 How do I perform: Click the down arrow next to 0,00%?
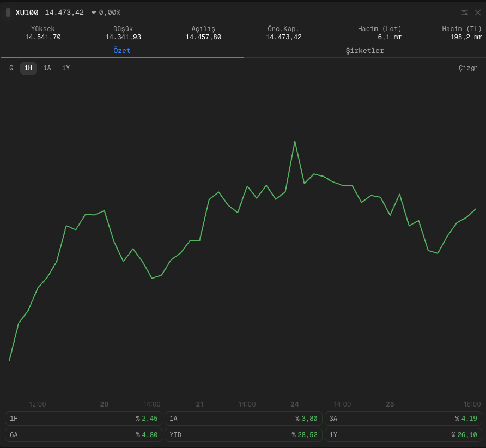pos(93,13)
